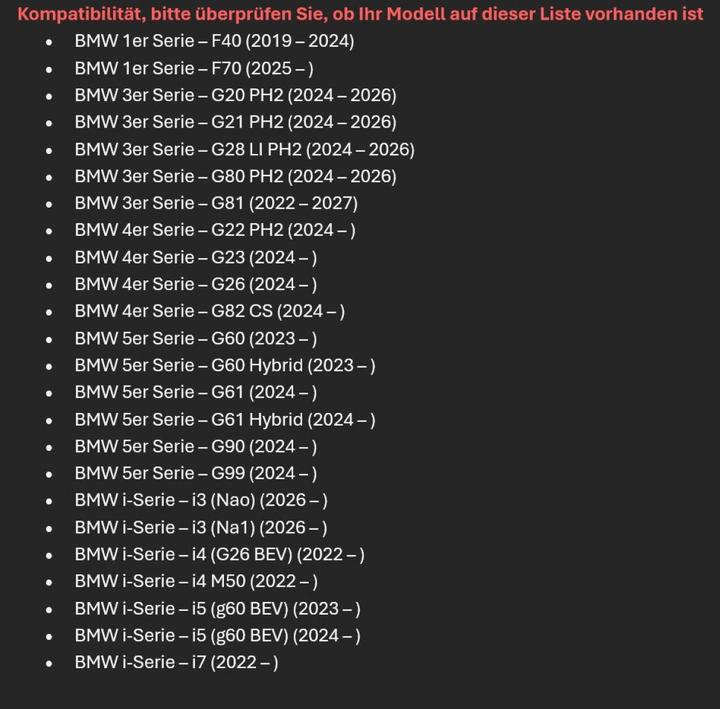Click the i-Serie i4 M50 entry
Screen dimensions: 720x709
(x=196, y=581)
